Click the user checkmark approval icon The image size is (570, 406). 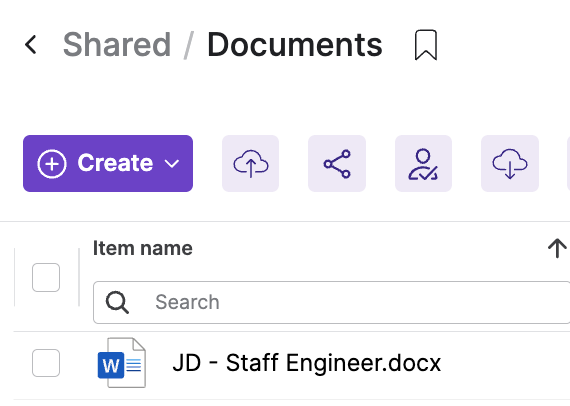pyautogui.click(x=424, y=163)
